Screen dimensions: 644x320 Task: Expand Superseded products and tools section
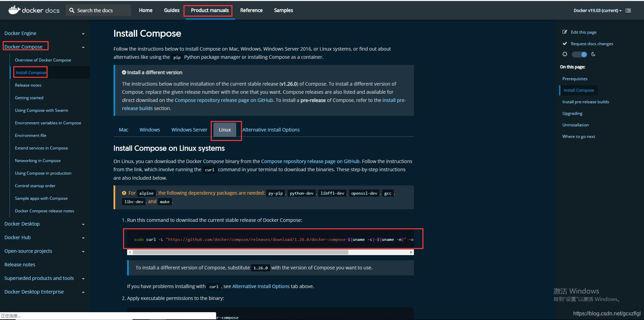[83, 279]
